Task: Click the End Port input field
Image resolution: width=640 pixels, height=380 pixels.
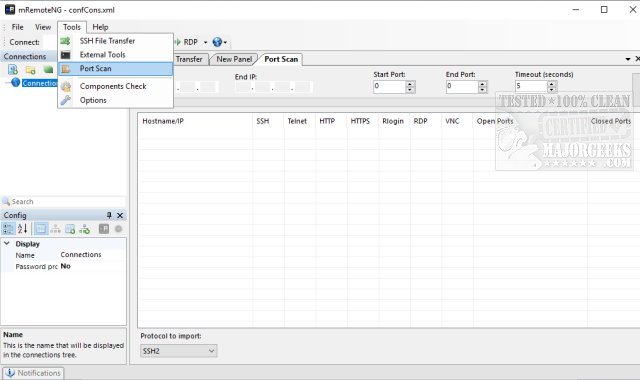Action: point(462,87)
